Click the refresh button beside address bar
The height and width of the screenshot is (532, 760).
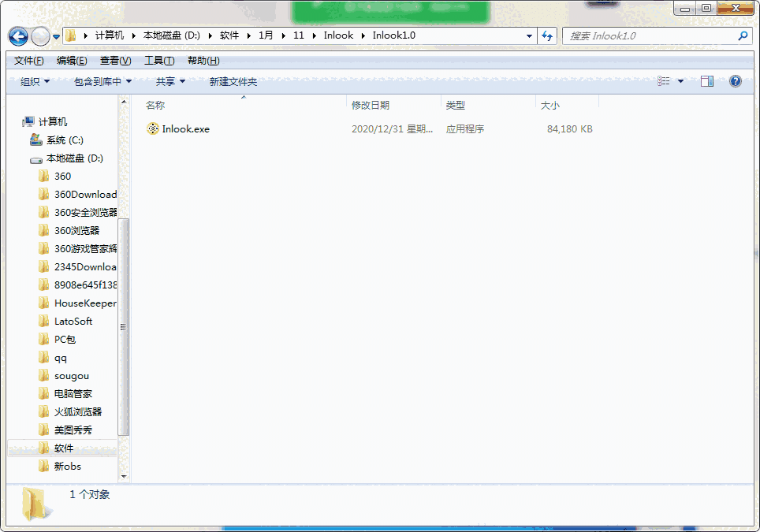point(548,36)
